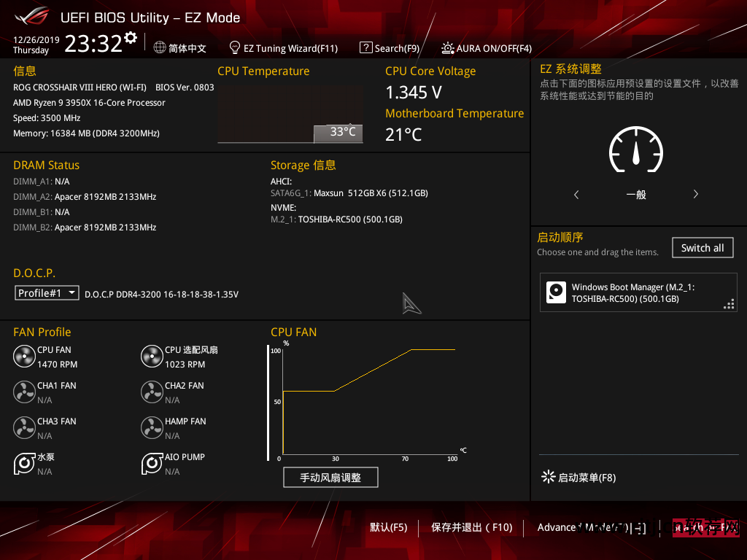
Task: Select the CHA1 FAN icon
Action: pyautogui.click(x=24, y=392)
